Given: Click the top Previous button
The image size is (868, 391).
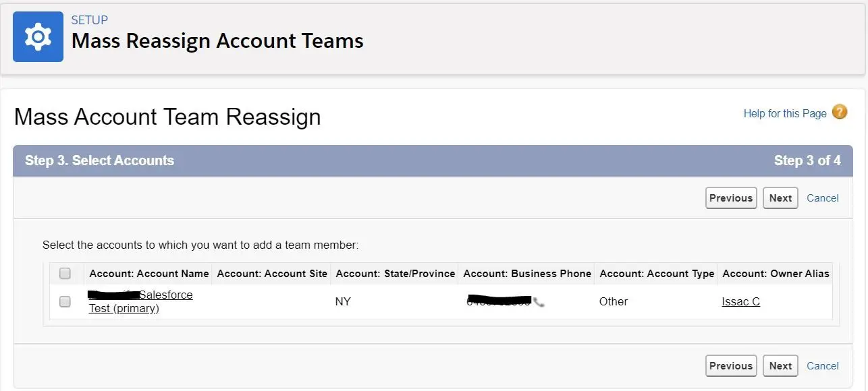Looking at the screenshot, I should (x=731, y=198).
